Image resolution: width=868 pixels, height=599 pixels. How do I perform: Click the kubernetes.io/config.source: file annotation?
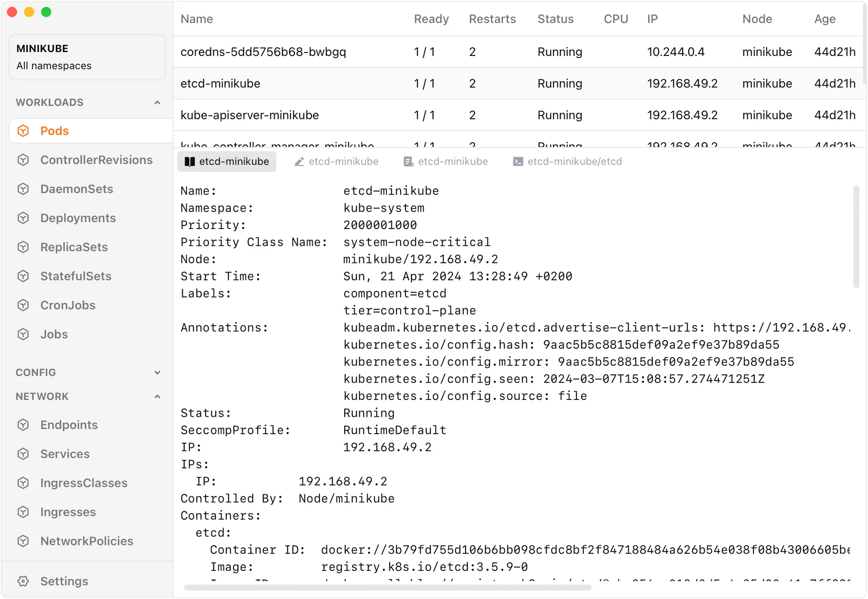coord(465,396)
